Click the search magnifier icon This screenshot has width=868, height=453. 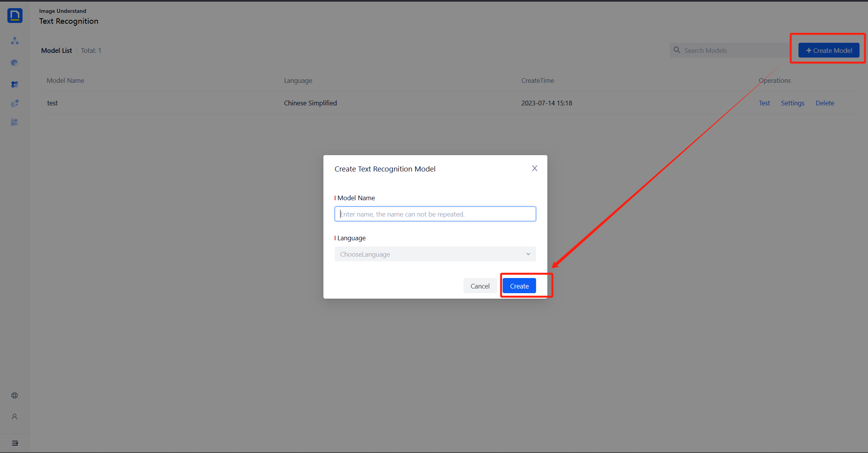(x=677, y=50)
